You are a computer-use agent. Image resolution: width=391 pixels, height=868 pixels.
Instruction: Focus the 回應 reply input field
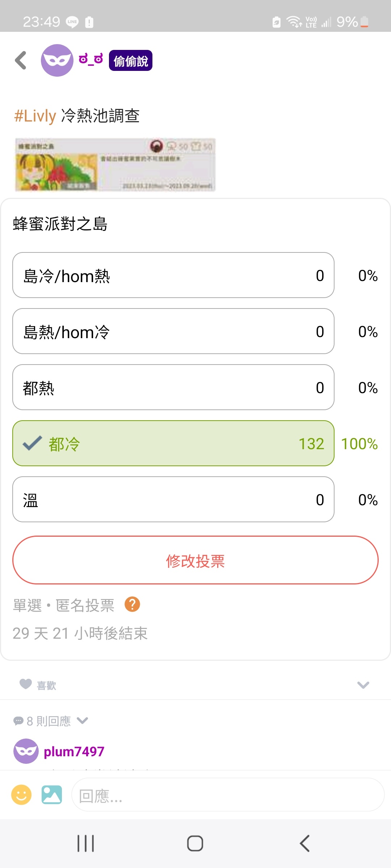228,795
